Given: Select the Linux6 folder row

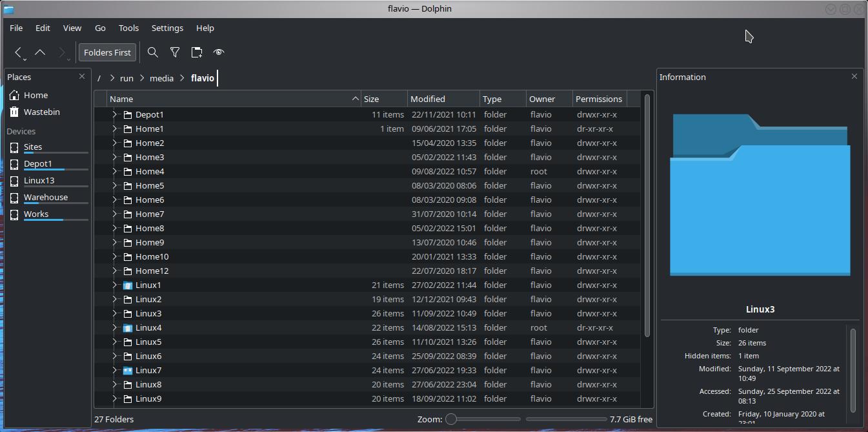Looking at the screenshot, I should (367, 356).
